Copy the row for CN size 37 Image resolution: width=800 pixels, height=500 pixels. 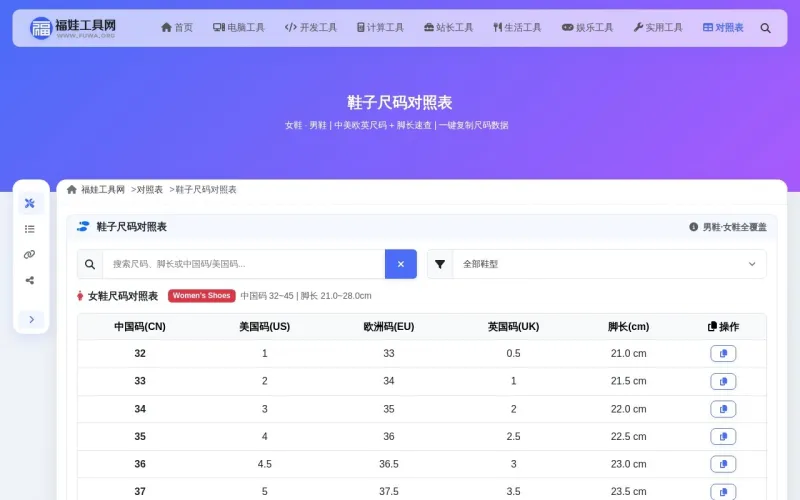coord(723,491)
